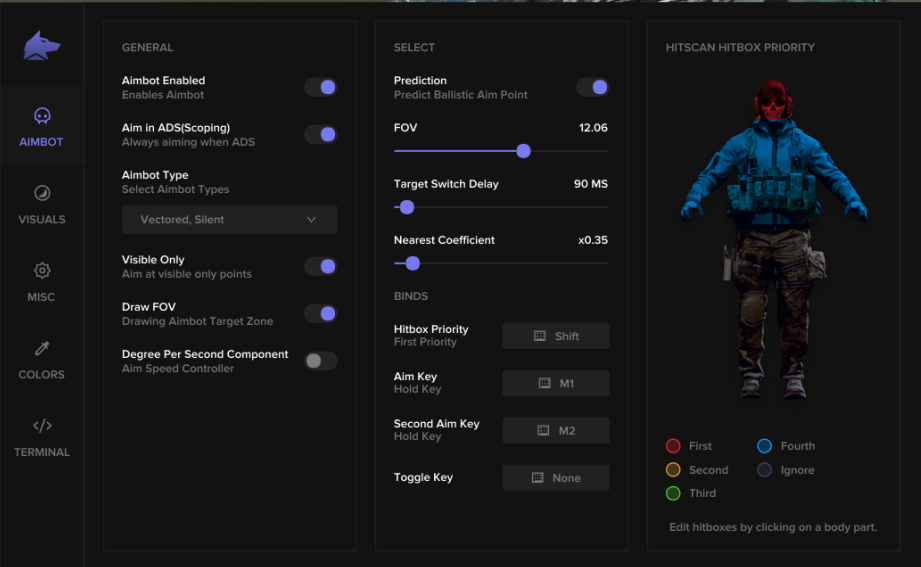The height and width of the screenshot is (567, 921).
Task: Open the Aimbot Type dropdown
Action: click(x=230, y=220)
